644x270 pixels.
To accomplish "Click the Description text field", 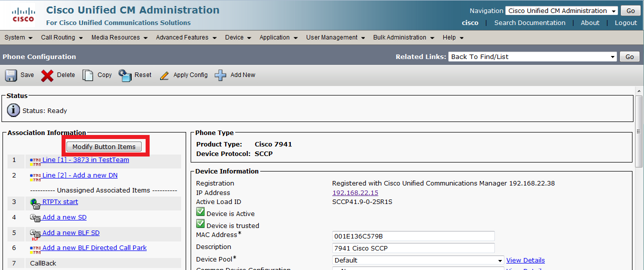I will point(413,248).
